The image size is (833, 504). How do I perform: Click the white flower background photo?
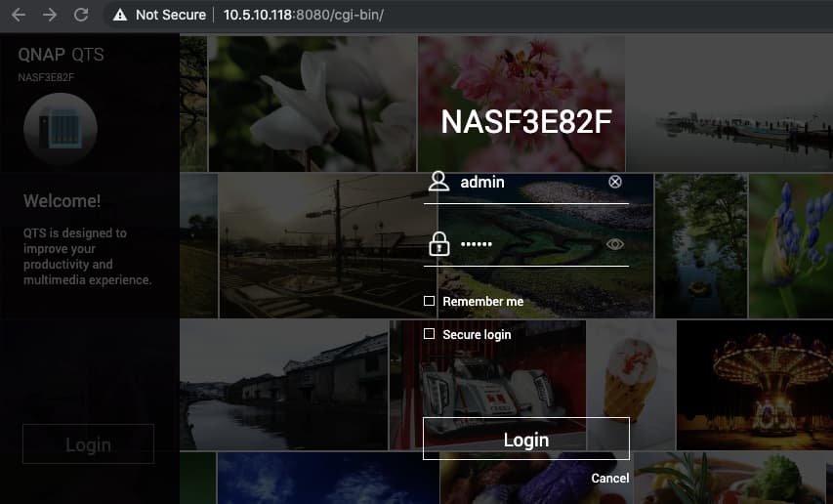click(x=312, y=103)
